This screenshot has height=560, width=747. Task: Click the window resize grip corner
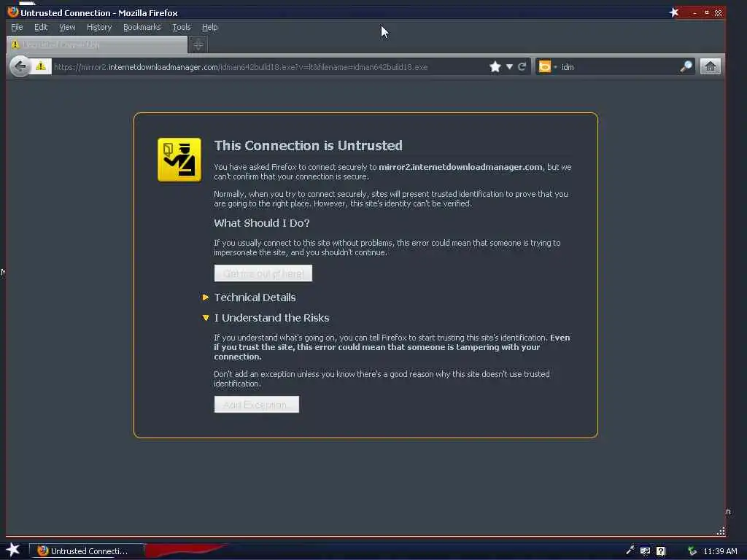(x=721, y=532)
